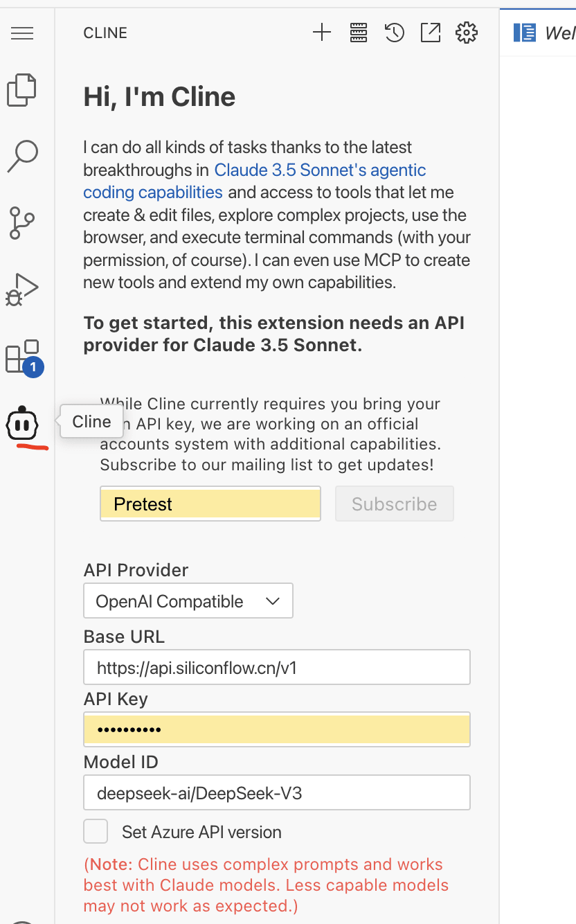Focus the API Key password field
The image size is (576, 924).
[277, 729]
